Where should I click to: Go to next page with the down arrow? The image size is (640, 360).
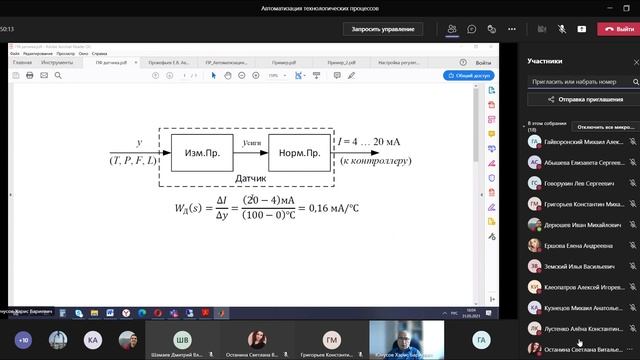click(x=169, y=76)
